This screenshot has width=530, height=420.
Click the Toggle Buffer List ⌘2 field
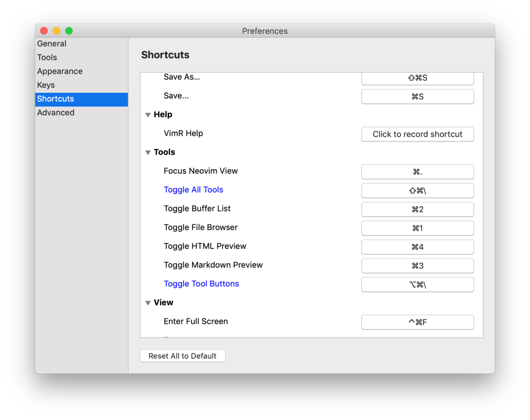coord(418,210)
